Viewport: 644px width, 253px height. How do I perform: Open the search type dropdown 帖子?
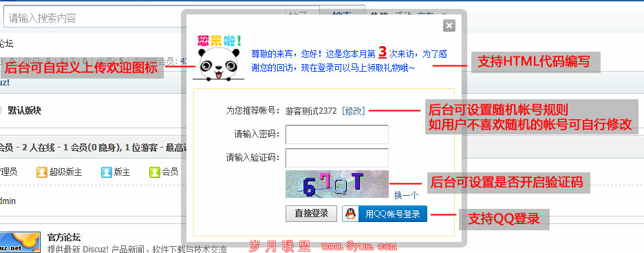coord(302,14)
